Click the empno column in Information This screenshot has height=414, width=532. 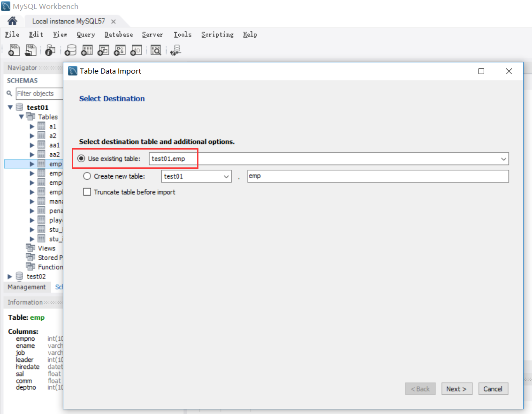(x=25, y=339)
